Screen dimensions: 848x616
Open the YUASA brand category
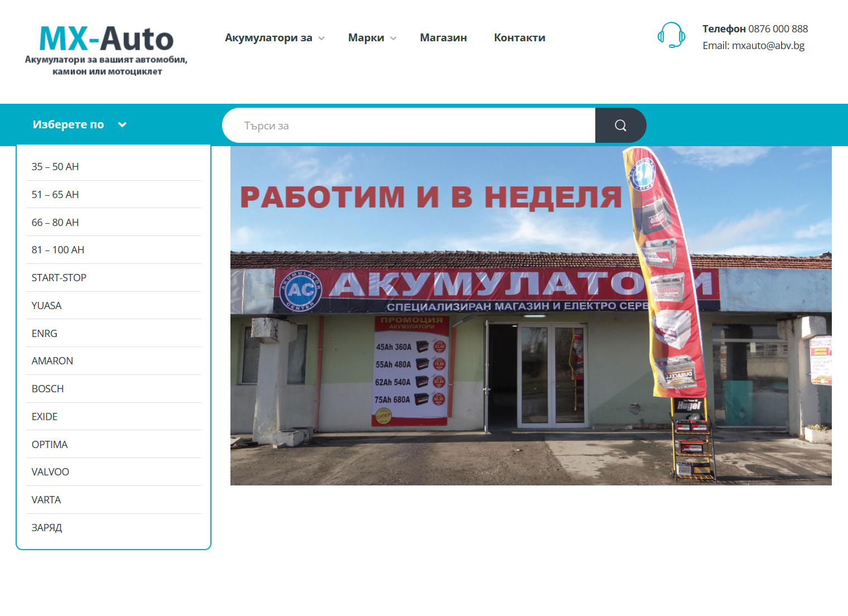pyautogui.click(x=114, y=306)
